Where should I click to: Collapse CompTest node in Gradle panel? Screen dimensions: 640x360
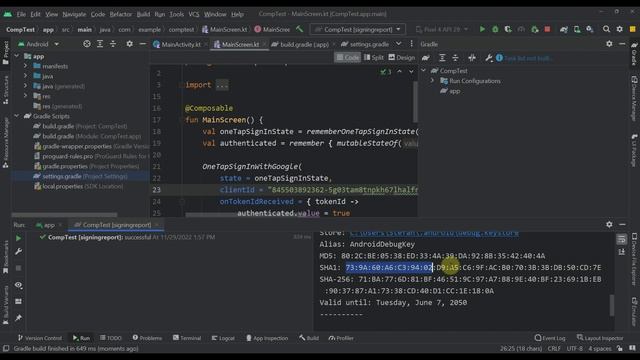click(423, 71)
